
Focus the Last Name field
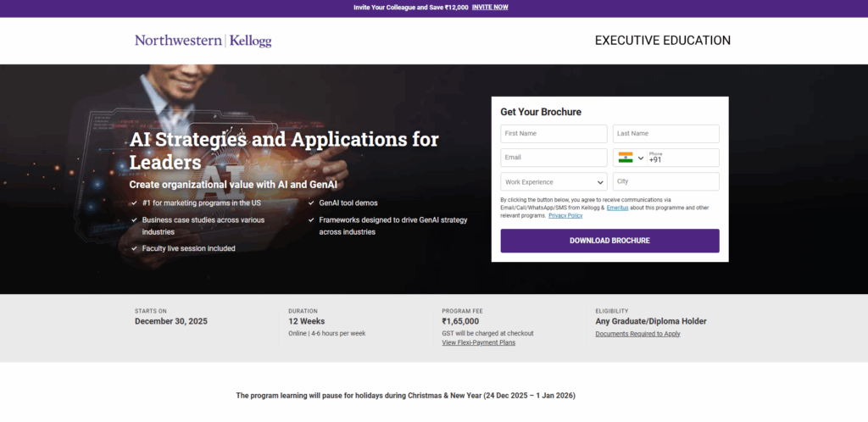[x=665, y=134]
